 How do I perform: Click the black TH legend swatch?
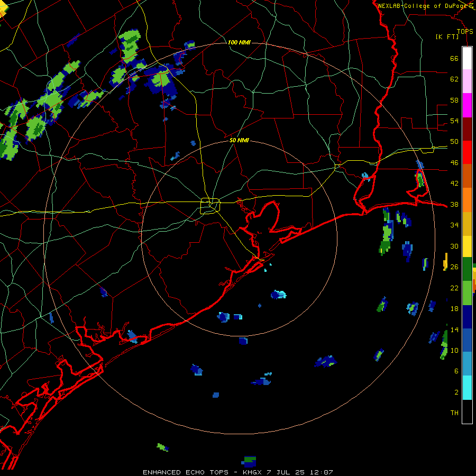(x=467, y=411)
